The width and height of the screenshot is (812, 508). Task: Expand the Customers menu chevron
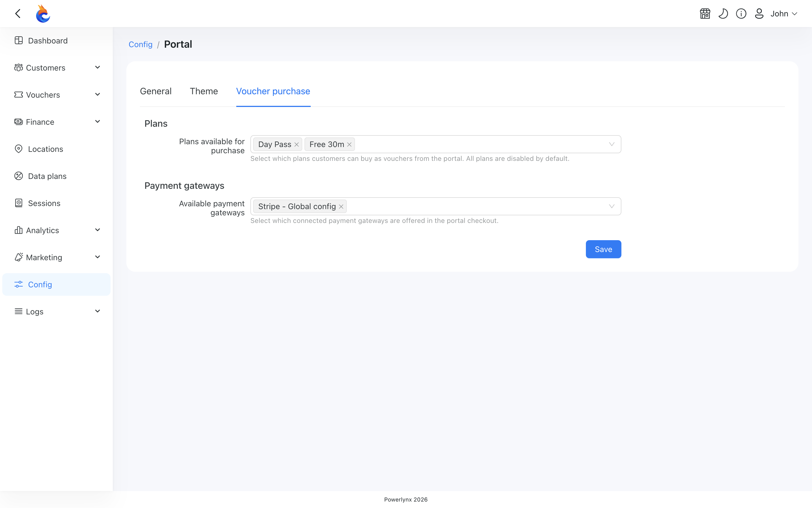[98, 67]
